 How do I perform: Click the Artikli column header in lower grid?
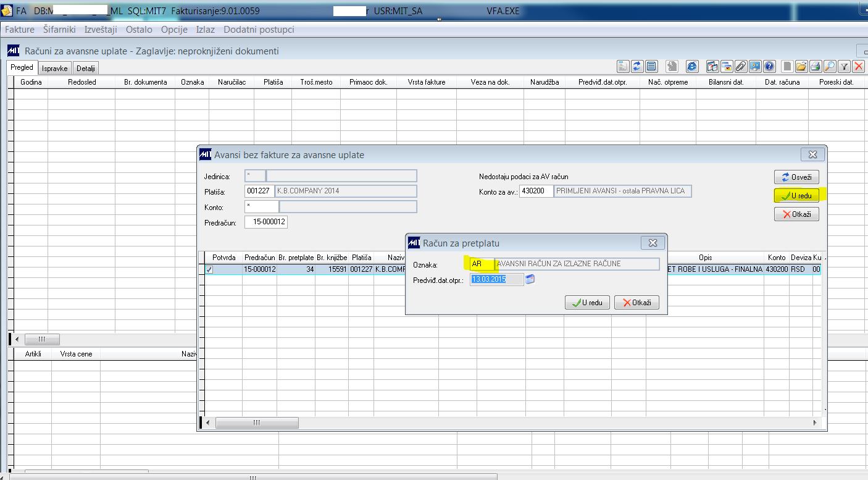tap(33, 354)
